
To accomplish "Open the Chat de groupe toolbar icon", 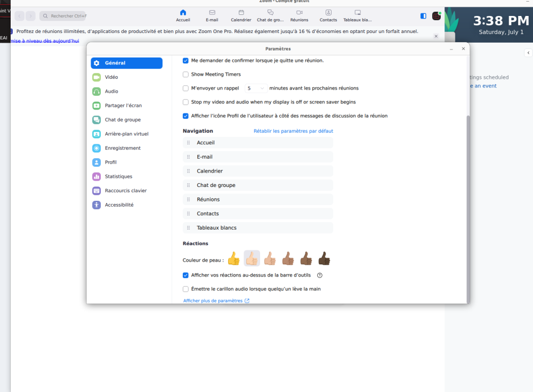I will coord(270,15).
